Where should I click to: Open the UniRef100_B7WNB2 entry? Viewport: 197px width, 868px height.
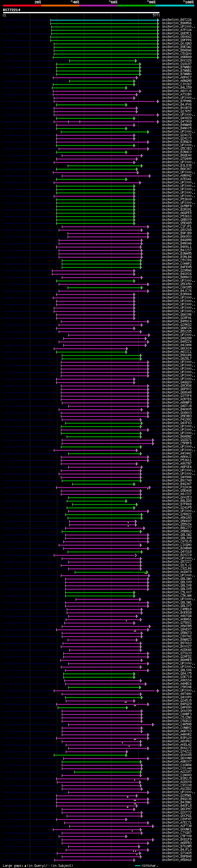[x=177, y=67]
